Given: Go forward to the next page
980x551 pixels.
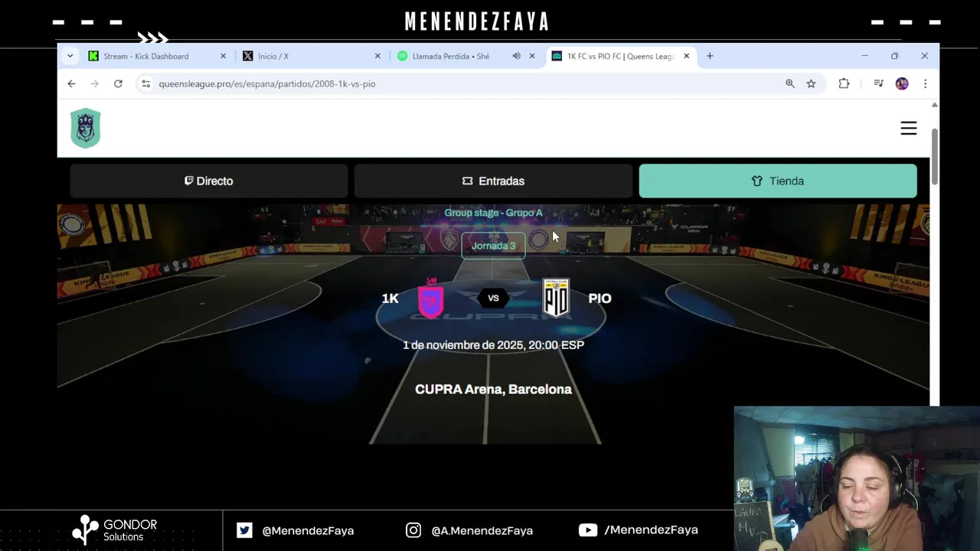Looking at the screenshot, I should click(95, 83).
